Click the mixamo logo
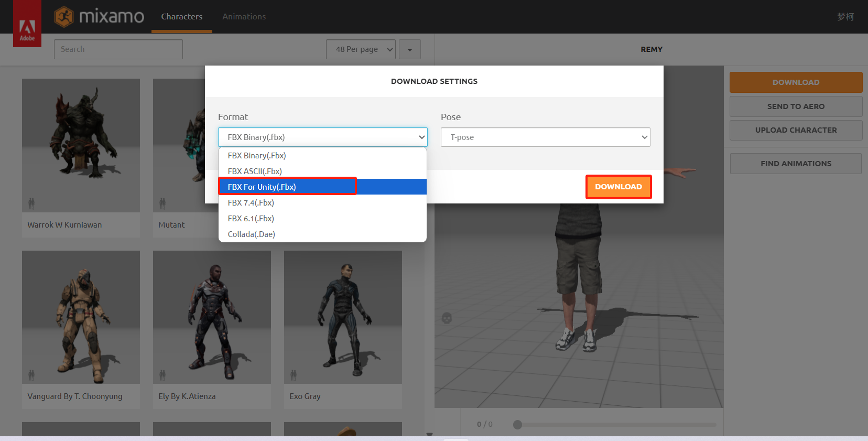The width and height of the screenshot is (868, 441). point(99,16)
